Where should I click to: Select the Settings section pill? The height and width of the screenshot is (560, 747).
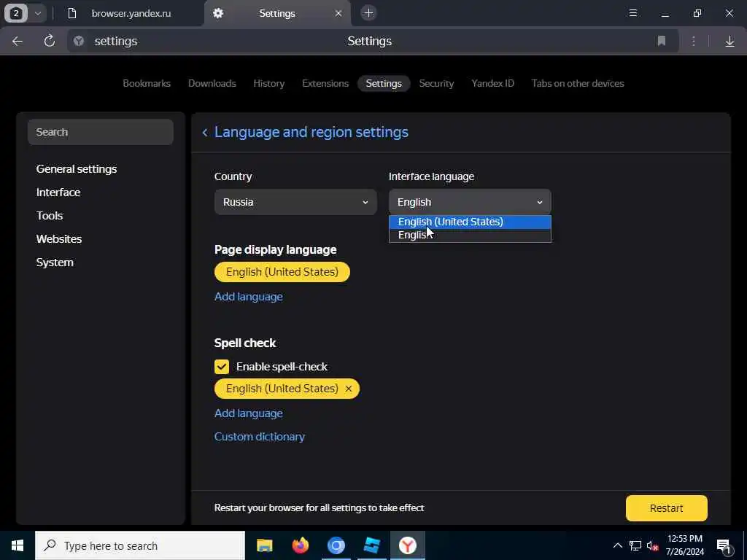(x=384, y=83)
